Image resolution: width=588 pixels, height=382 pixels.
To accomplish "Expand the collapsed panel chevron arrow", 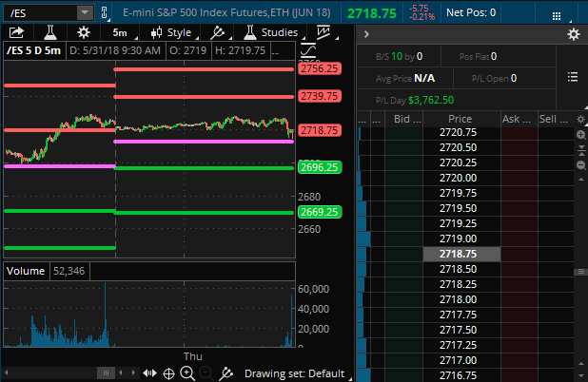I will click(366, 34).
